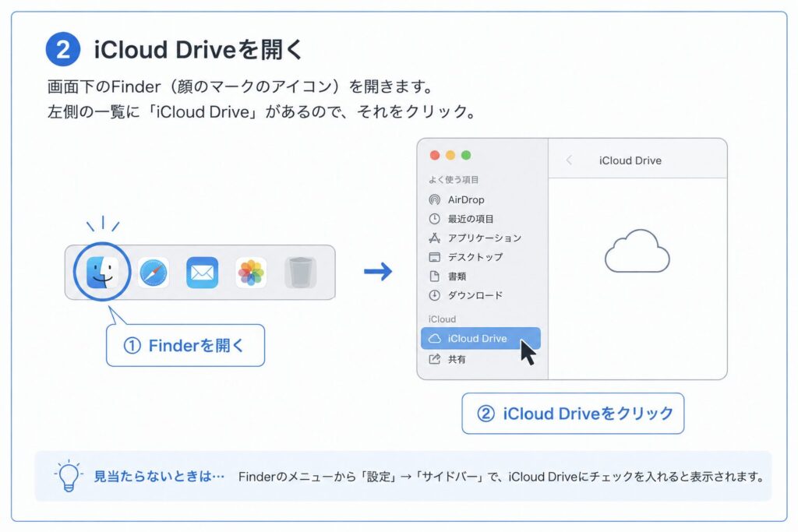Select 最近の項目 in the sidebar
This screenshot has width=798, height=532.
point(470,219)
